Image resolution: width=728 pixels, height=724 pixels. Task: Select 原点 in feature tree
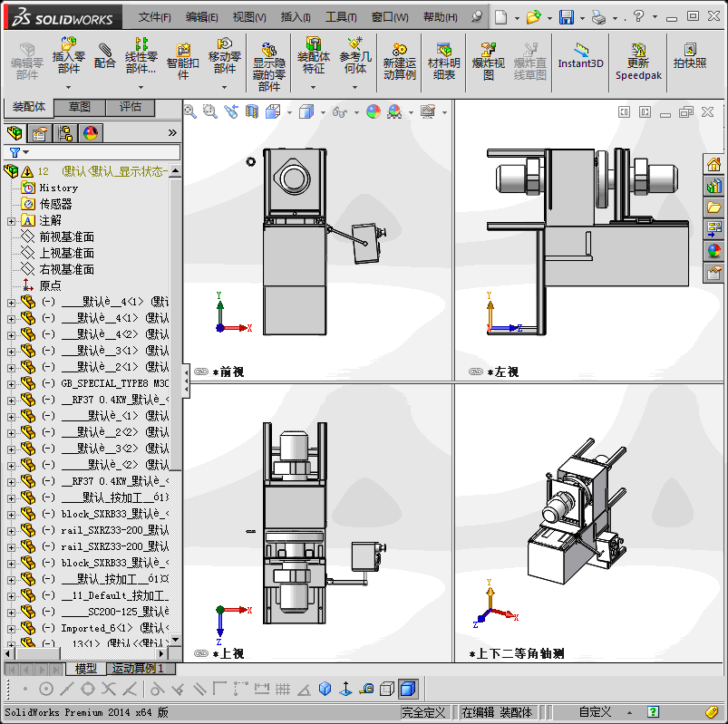pos(50,285)
